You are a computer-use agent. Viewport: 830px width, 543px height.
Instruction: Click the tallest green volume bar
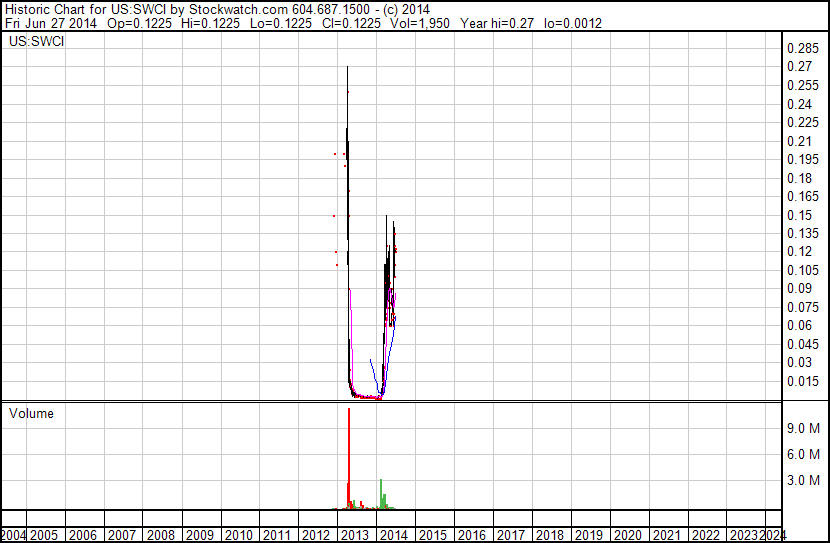pyautogui.click(x=382, y=492)
